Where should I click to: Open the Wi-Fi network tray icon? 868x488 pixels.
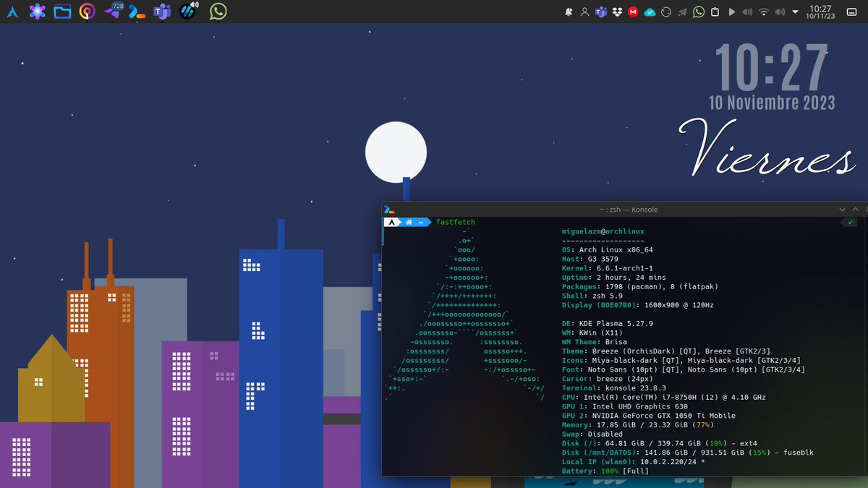pyautogui.click(x=764, y=12)
